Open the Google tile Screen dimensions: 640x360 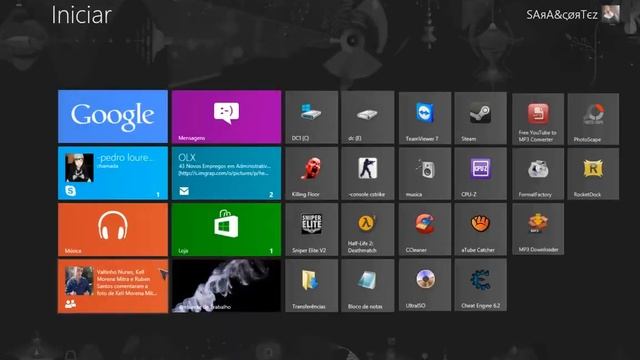point(113,117)
